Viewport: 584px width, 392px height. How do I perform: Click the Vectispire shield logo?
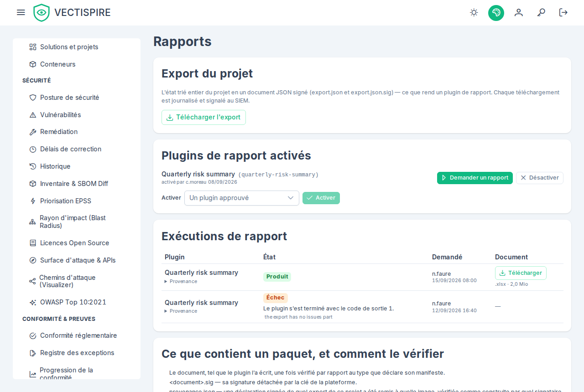click(42, 13)
